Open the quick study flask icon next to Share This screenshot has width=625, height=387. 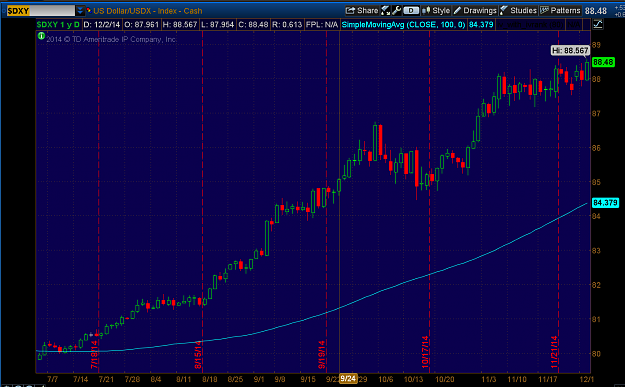(385, 10)
